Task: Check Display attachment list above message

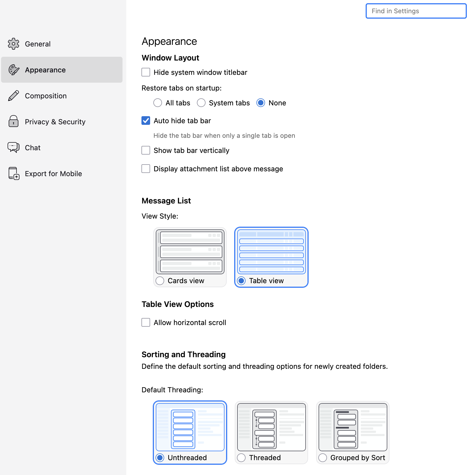Action: [146, 169]
